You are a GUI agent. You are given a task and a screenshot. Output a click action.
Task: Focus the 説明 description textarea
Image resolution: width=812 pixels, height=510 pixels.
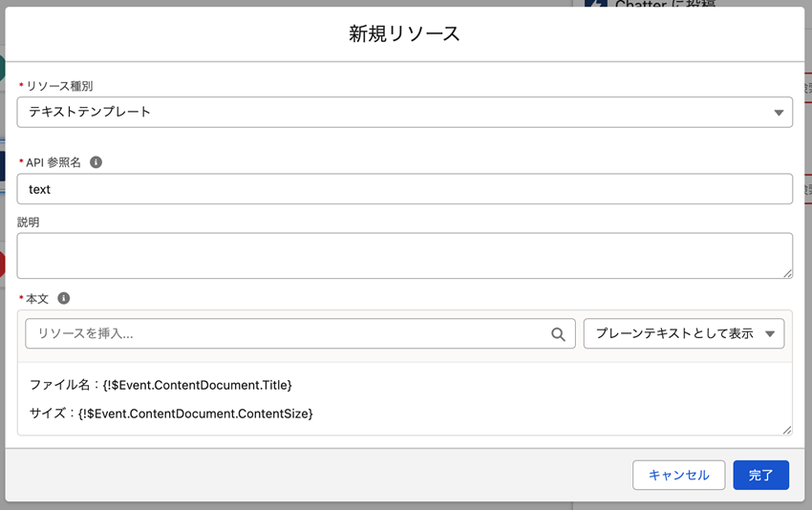[404, 255]
